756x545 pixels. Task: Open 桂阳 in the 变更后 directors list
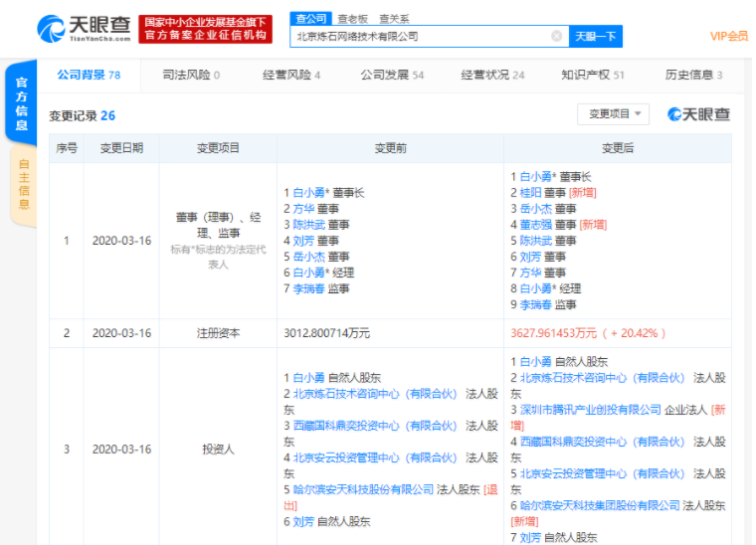tap(531, 193)
